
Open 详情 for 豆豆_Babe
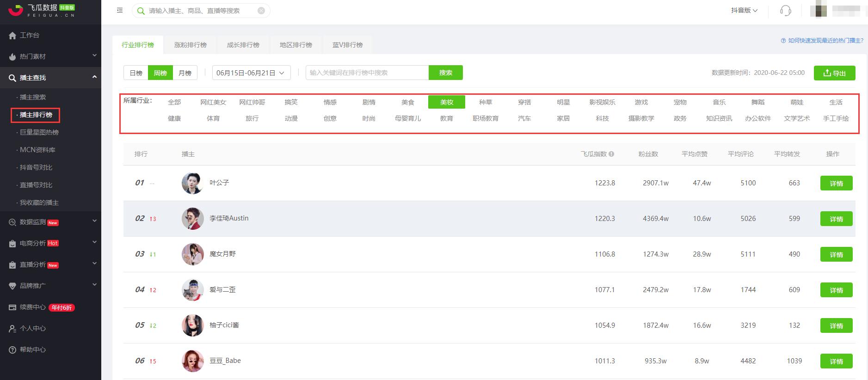point(837,361)
